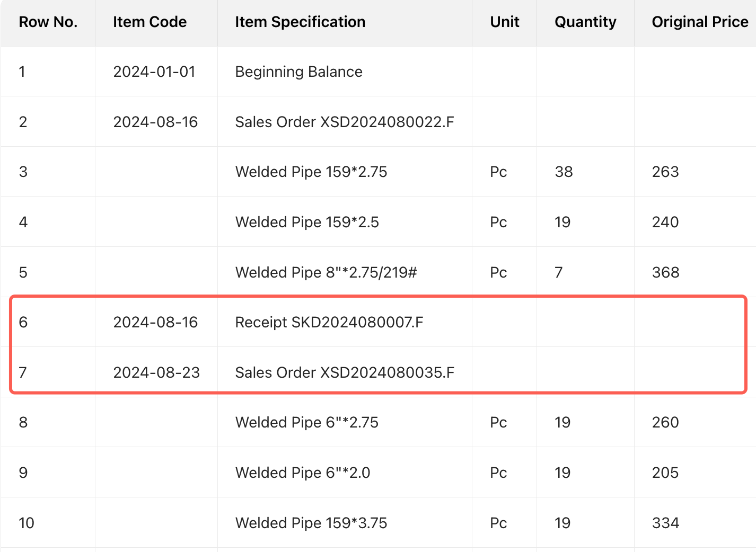Image resolution: width=756 pixels, height=552 pixels.
Task: Click the Original Price column header
Action: click(700, 22)
